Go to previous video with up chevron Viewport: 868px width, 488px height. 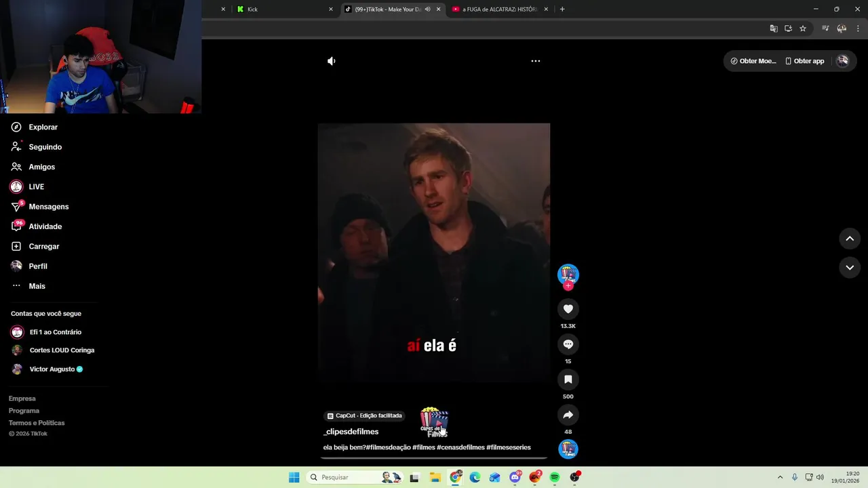coord(850,239)
